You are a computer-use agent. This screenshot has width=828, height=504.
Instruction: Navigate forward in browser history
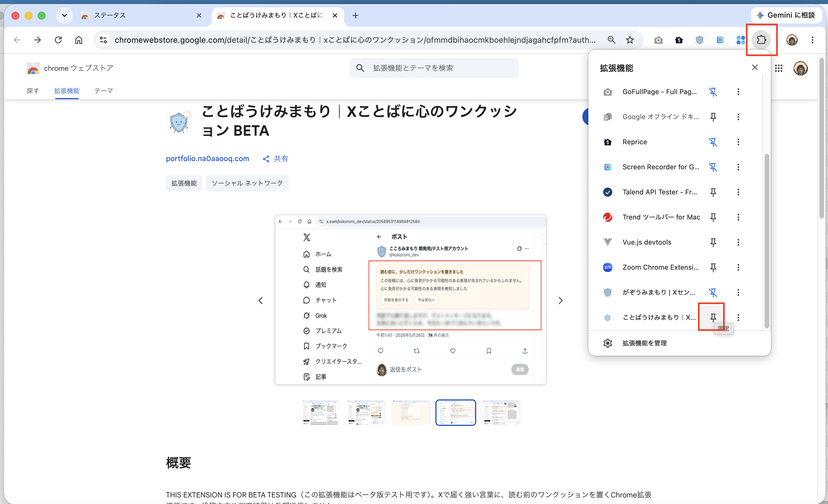(38, 40)
